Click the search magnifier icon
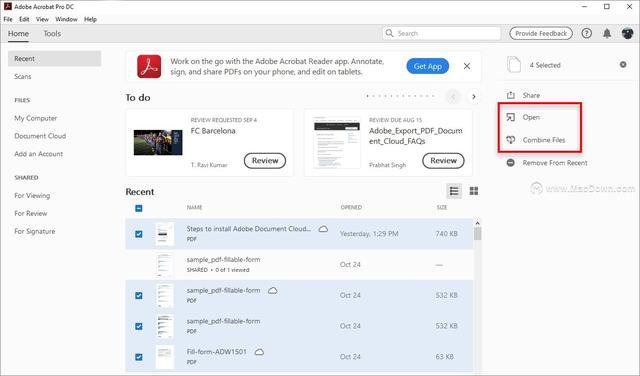640x376 pixels. coord(389,33)
